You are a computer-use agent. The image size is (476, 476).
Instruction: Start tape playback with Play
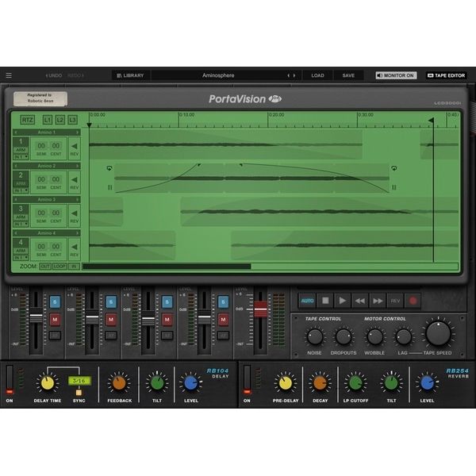coord(343,301)
